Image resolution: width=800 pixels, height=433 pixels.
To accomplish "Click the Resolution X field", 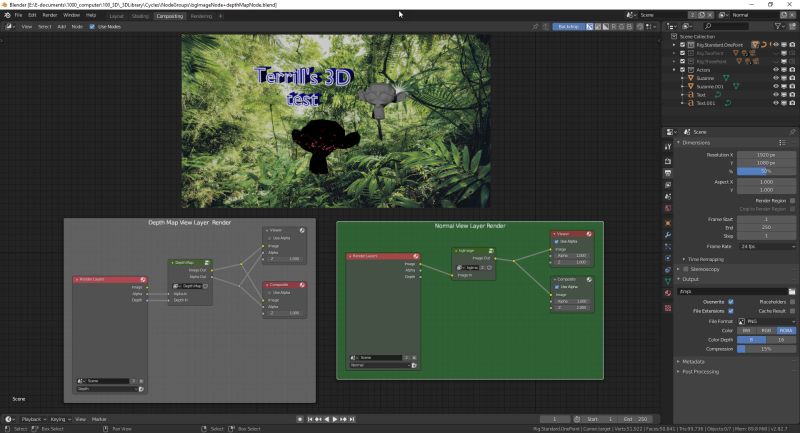I will [766, 155].
